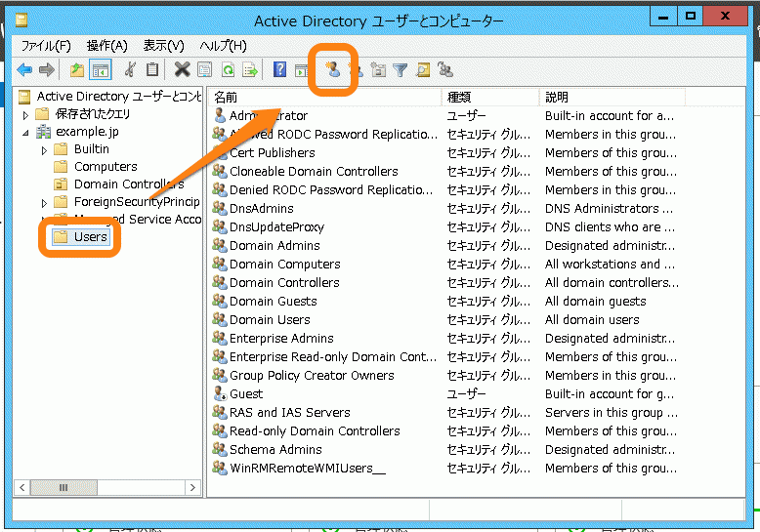This screenshot has width=760, height=532.
Task: Expand the 保存されたクエリ node
Action: tap(25, 115)
